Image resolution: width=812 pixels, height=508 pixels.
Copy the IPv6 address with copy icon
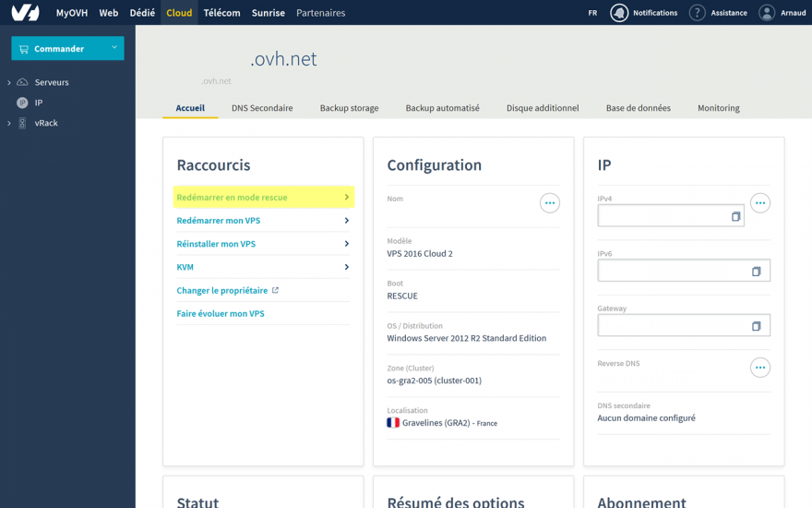click(756, 272)
